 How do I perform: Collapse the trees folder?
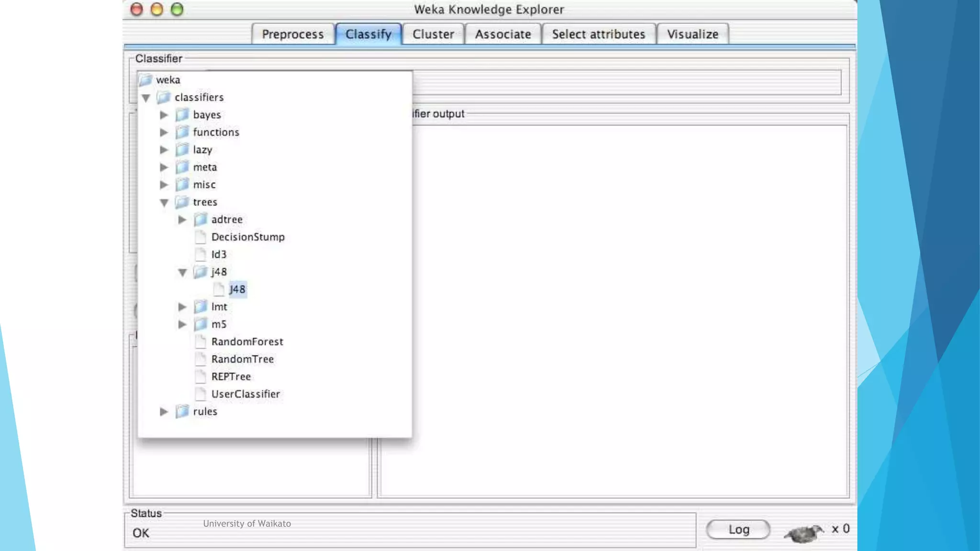[164, 203]
